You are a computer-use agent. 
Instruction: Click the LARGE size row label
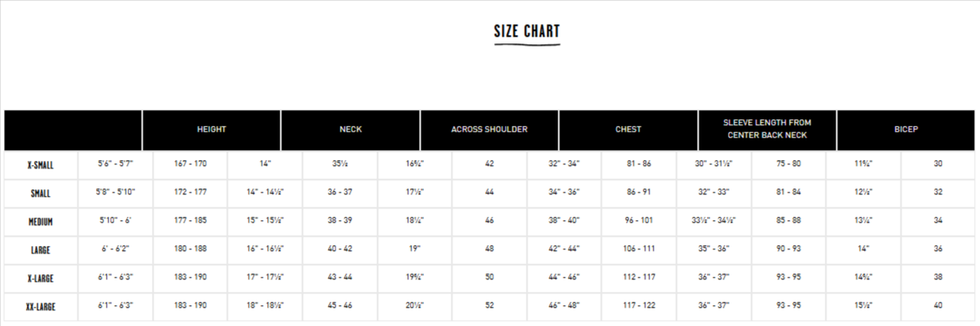(41, 250)
